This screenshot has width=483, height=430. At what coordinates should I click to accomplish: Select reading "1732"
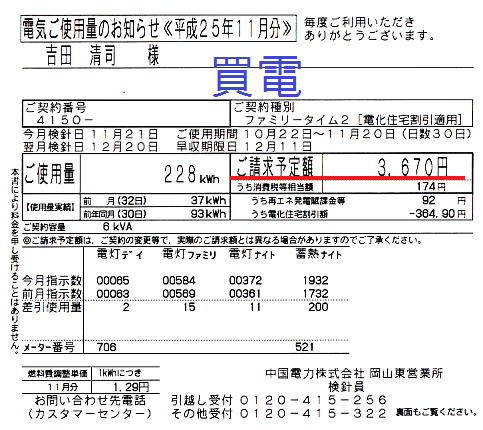[316, 294]
